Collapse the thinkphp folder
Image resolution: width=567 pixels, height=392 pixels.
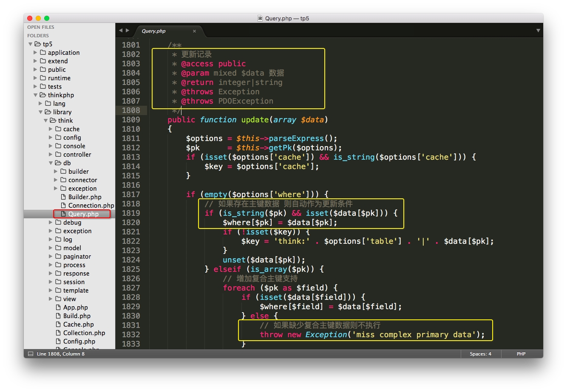pyautogui.click(x=36, y=95)
